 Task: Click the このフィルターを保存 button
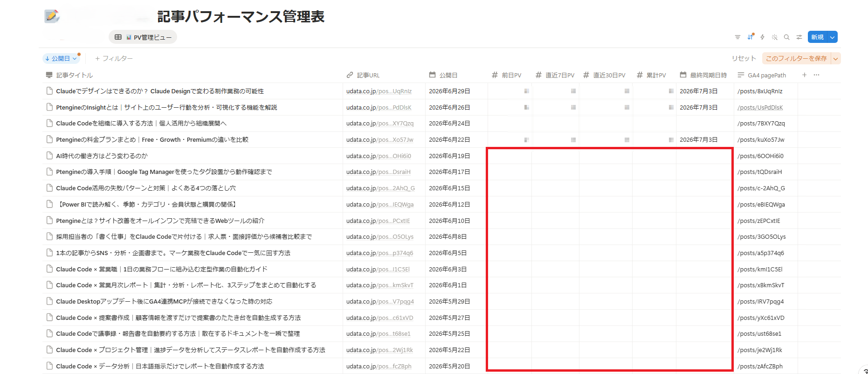tap(796, 58)
